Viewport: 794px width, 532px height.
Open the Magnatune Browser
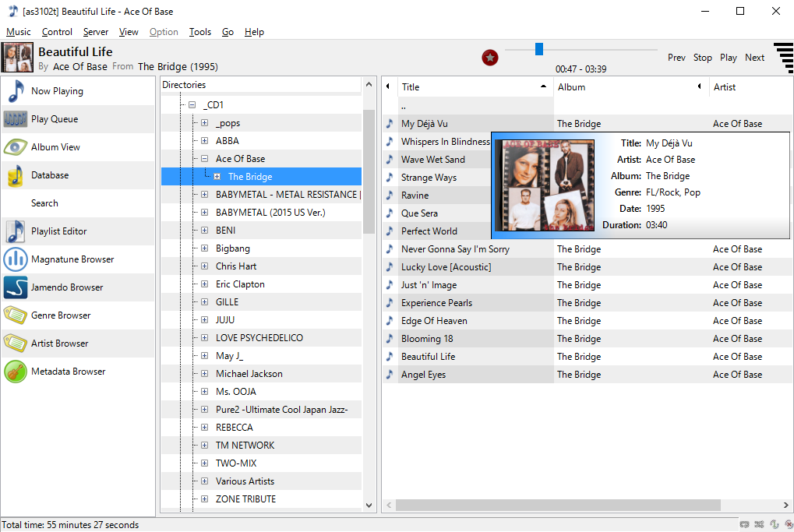tap(78, 259)
